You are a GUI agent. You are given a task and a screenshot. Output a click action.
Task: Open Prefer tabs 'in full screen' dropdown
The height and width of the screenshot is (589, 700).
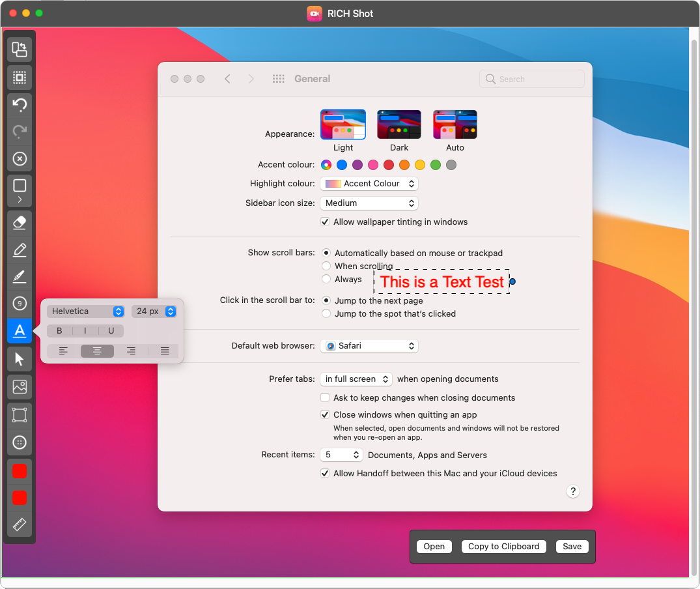356,379
